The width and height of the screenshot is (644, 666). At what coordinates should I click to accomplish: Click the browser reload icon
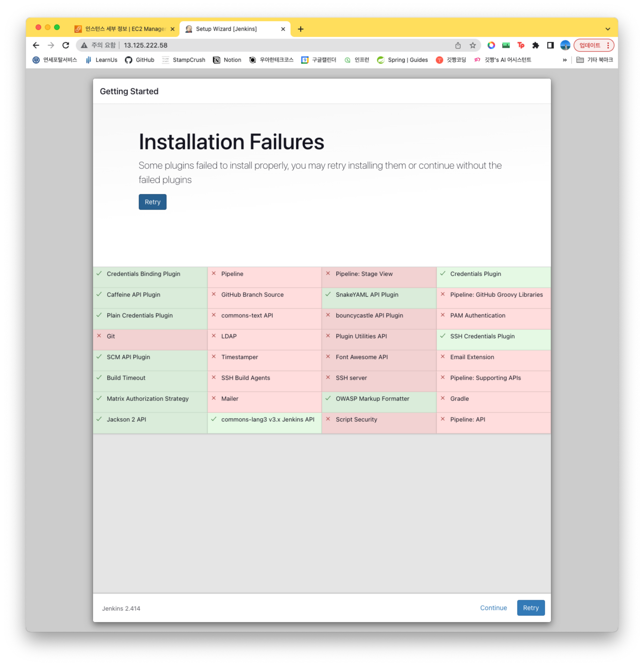[66, 45]
